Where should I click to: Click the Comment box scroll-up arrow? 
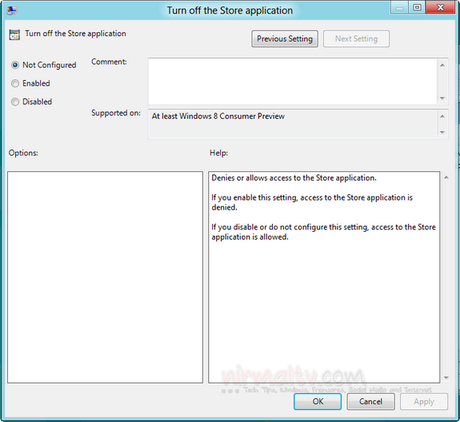click(x=442, y=65)
